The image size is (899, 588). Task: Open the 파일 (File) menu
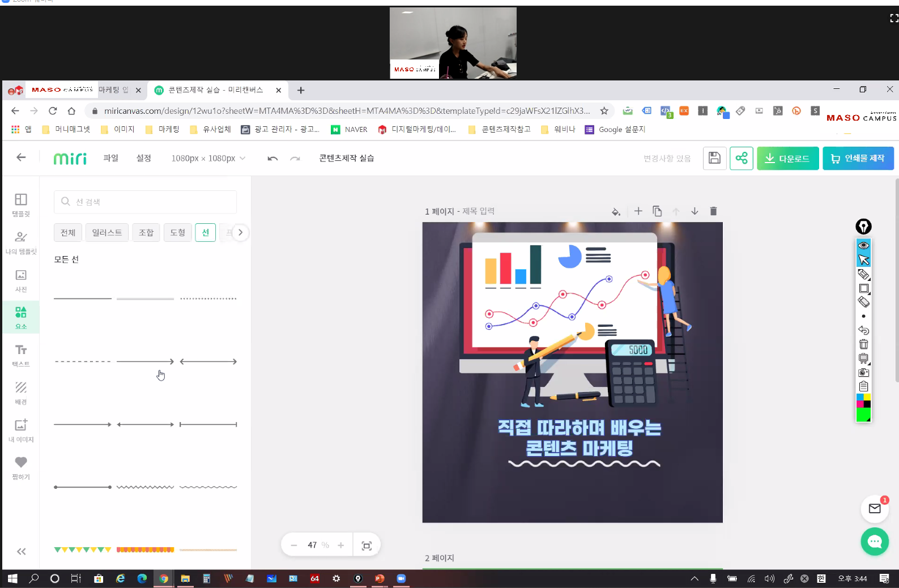click(x=111, y=158)
